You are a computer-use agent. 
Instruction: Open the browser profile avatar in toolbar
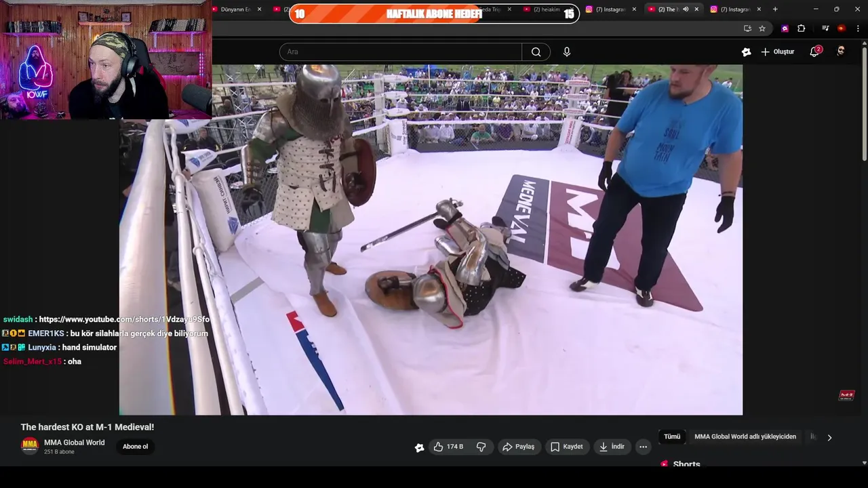[x=841, y=28]
